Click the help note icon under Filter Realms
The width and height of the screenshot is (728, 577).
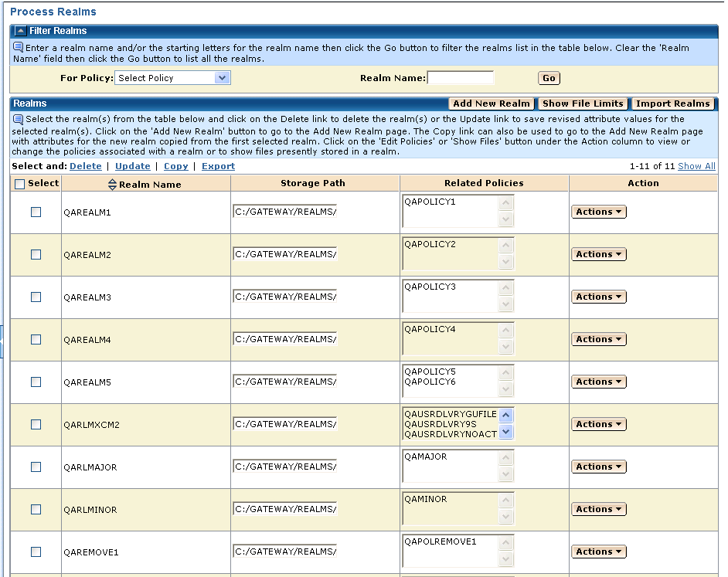[x=19, y=47]
